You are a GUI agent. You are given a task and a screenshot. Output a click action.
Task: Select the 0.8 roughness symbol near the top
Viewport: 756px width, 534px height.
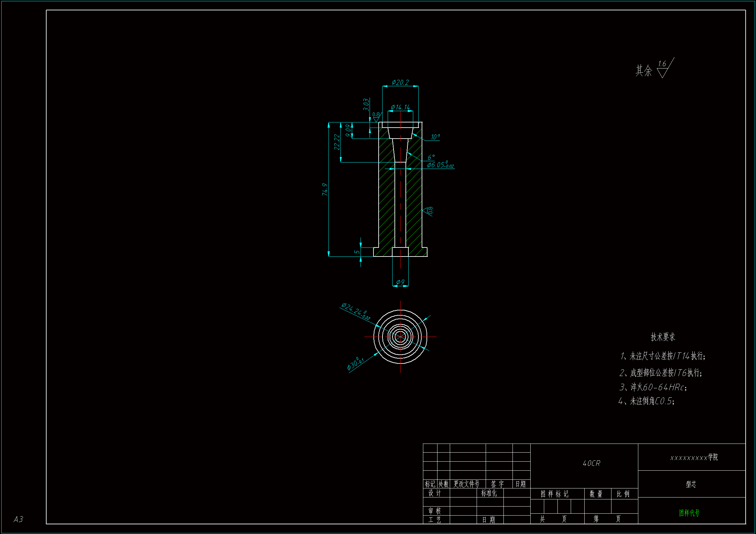point(376,117)
